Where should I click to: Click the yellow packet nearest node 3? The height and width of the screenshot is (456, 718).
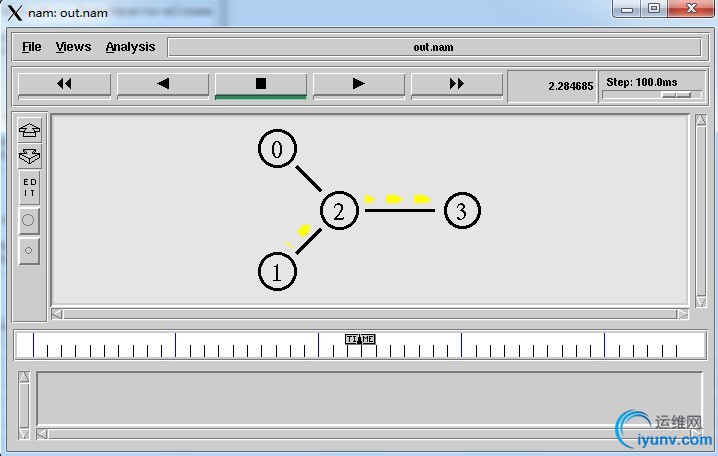pos(422,199)
